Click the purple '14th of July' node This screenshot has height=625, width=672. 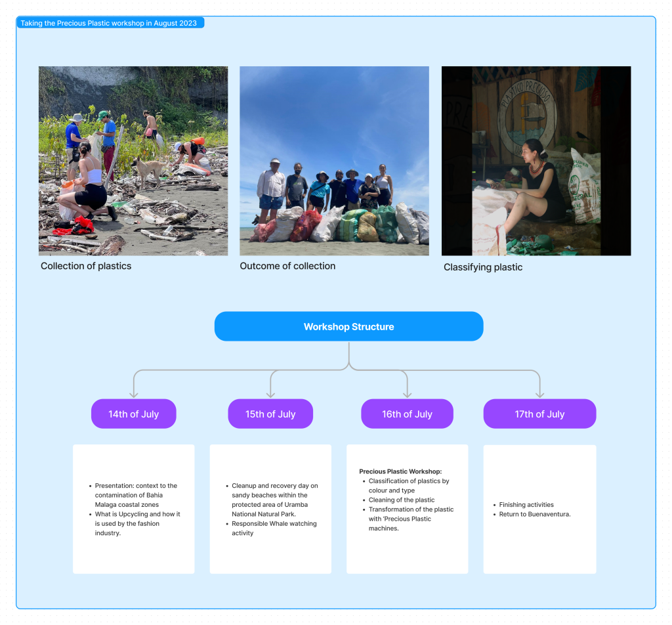(x=133, y=414)
